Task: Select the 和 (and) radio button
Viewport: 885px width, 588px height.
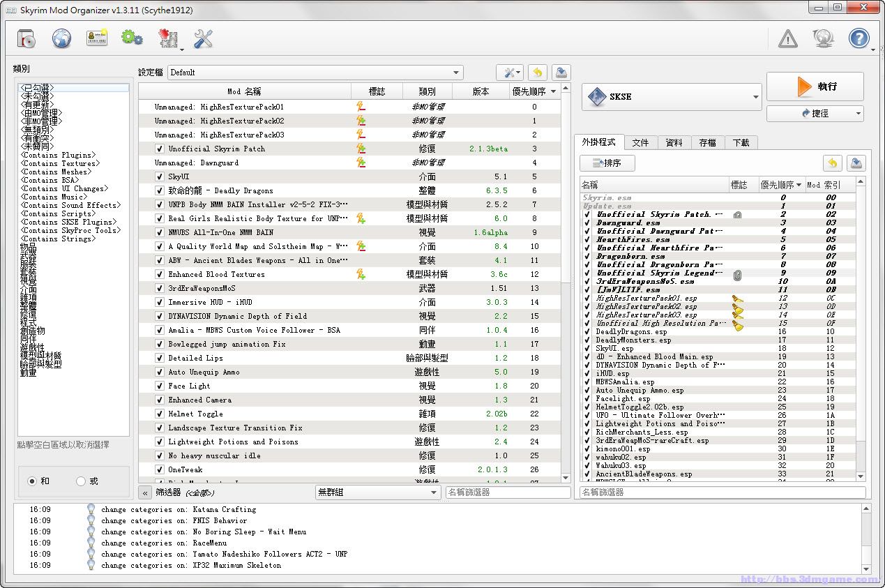Action: point(32,481)
